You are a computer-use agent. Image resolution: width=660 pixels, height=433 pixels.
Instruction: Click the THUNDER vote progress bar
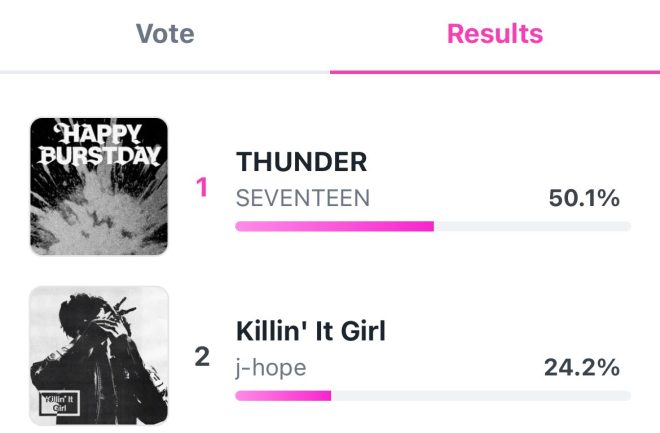click(433, 226)
